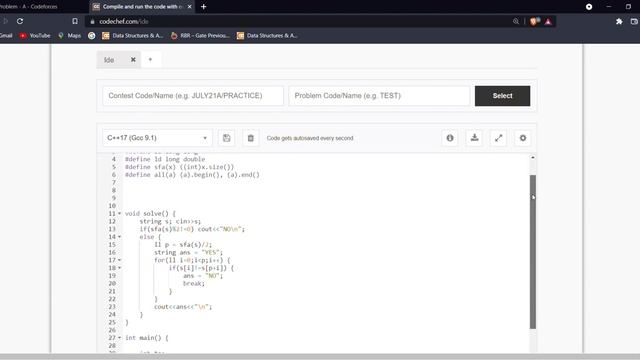Toggle fullscreen editor with expand icon
Screen dimensions: 640x360
coord(498,138)
